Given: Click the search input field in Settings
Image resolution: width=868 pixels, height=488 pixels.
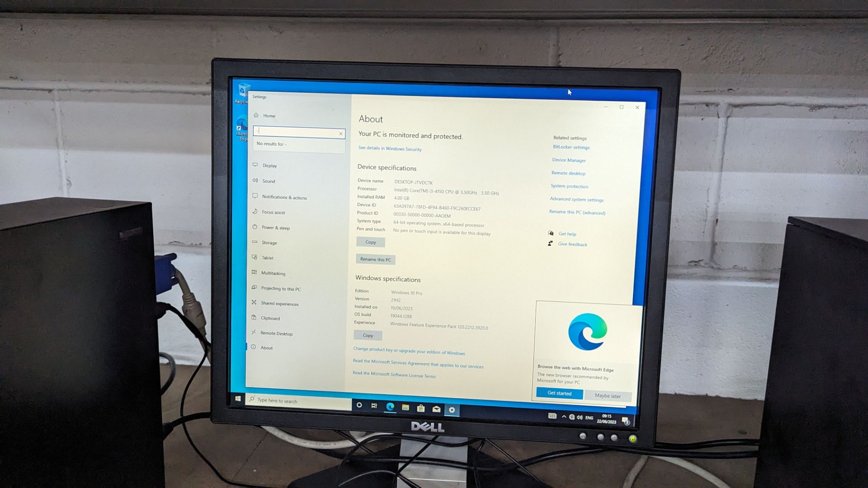Looking at the screenshot, I should [297, 131].
